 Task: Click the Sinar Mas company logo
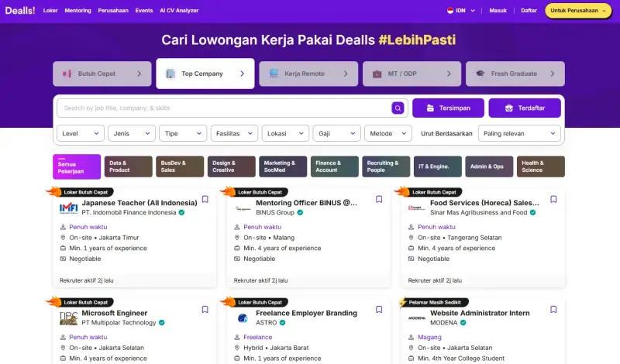(x=417, y=208)
